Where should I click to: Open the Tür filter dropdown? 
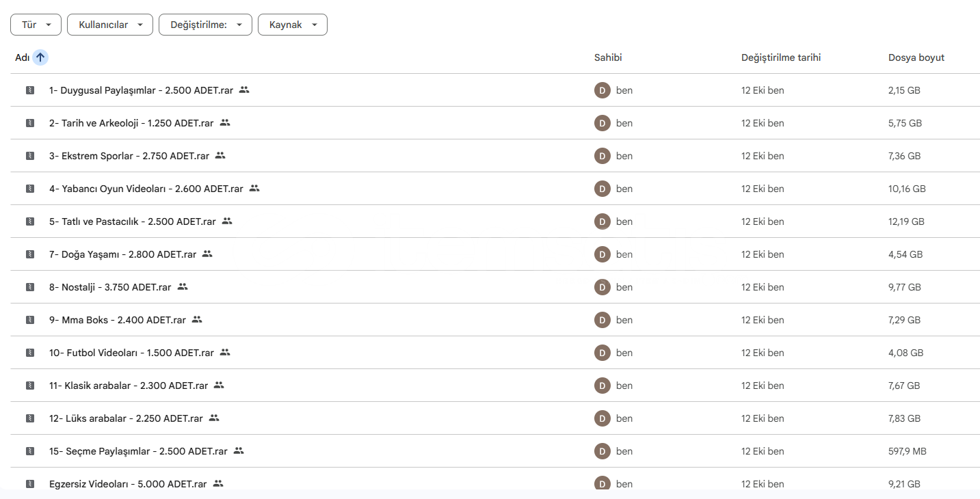pos(36,25)
